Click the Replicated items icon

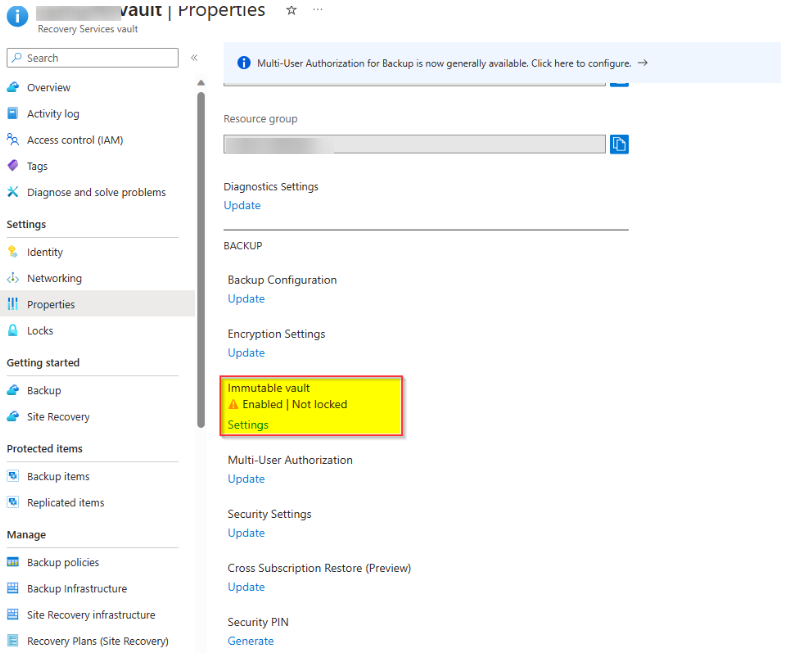(13, 502)
